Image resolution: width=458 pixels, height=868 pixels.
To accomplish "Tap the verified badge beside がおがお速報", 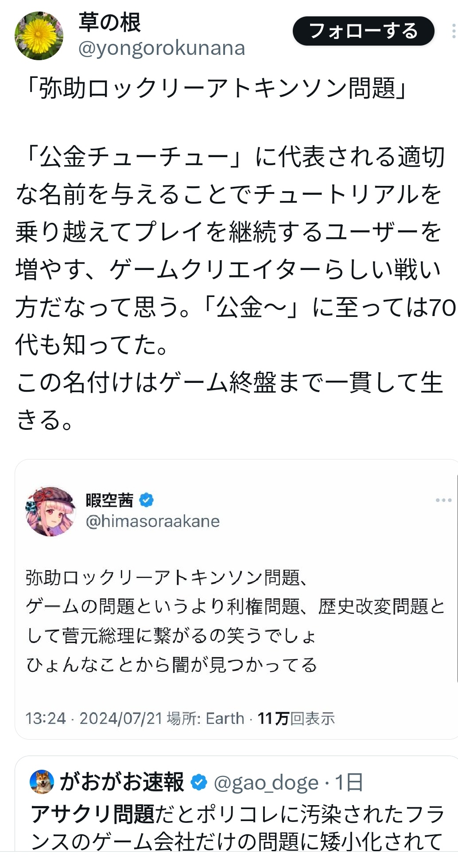I will pyautogui.click(x=199, y=783).
